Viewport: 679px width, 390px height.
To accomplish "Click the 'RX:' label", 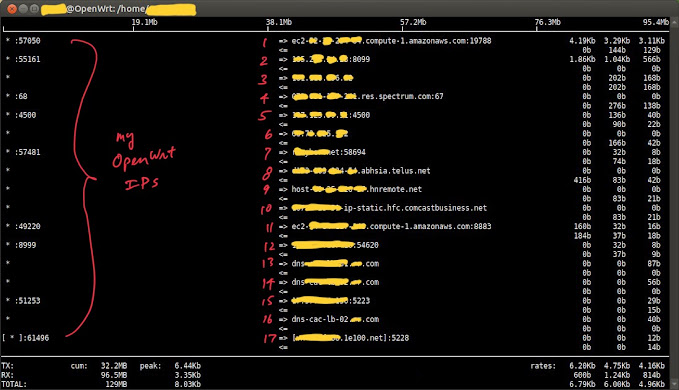I will [7, 375].
